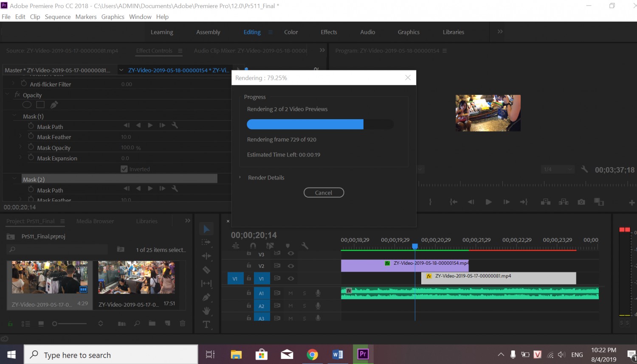This screenshot has height=364, width=637.
Task: Open the playback resolution 1/4 dropdown
Action: (558, 169)
